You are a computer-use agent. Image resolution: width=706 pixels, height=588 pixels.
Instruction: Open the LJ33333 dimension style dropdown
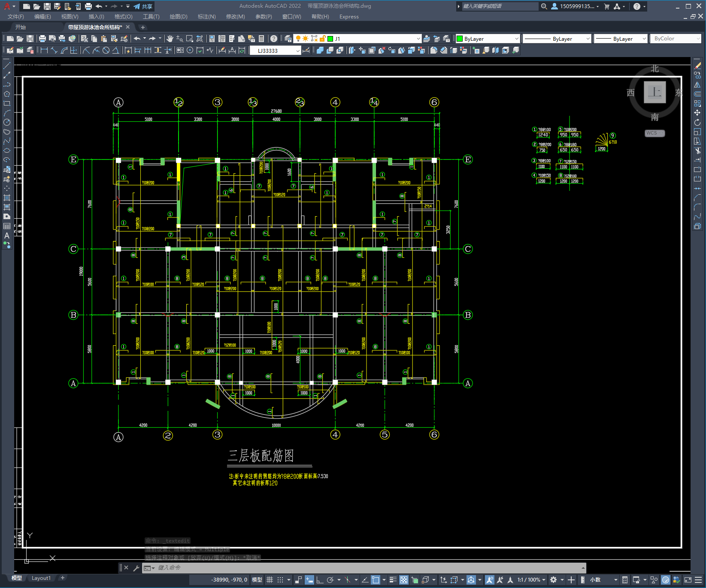[298, 51]
